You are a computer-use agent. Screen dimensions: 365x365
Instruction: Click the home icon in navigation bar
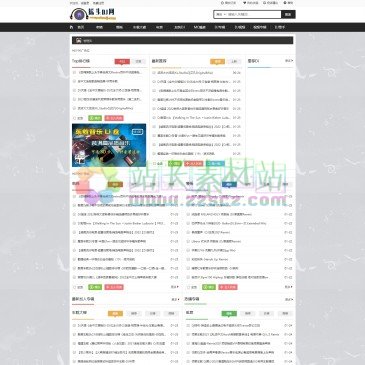click(71, 27)
